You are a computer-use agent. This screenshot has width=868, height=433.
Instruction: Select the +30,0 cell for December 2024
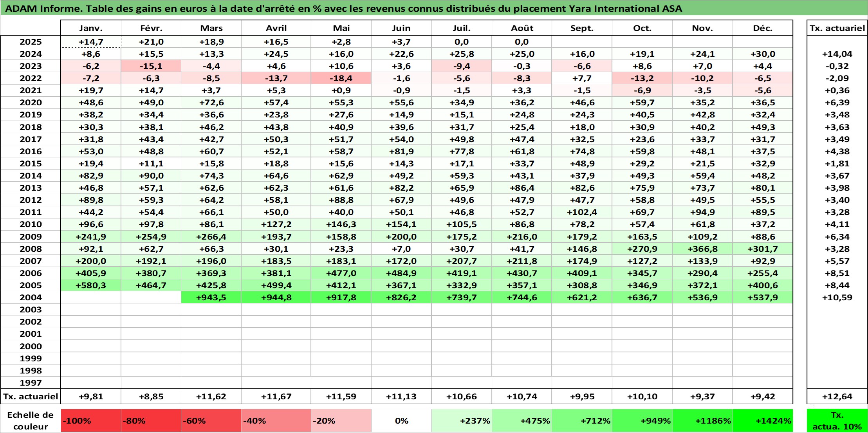[763, 54]
